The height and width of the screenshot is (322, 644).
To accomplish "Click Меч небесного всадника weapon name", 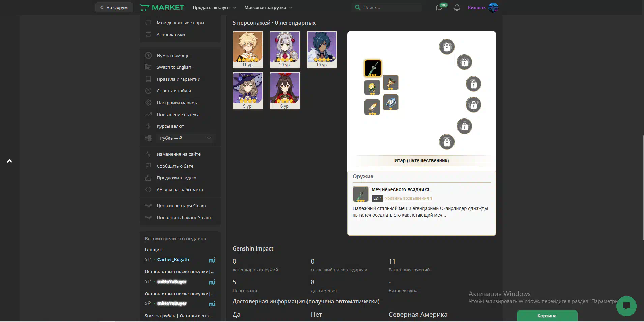I will click(400, 189).
